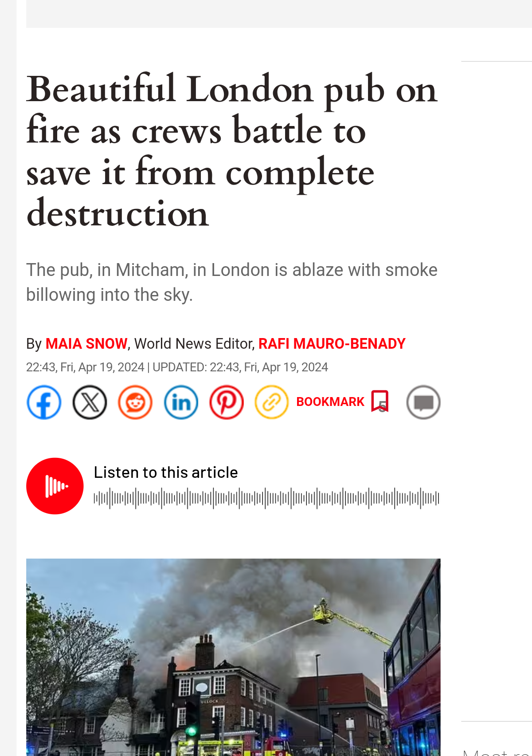Open author Maia Snow's profile
The image size is (532, 756).
tap(86, 344)
